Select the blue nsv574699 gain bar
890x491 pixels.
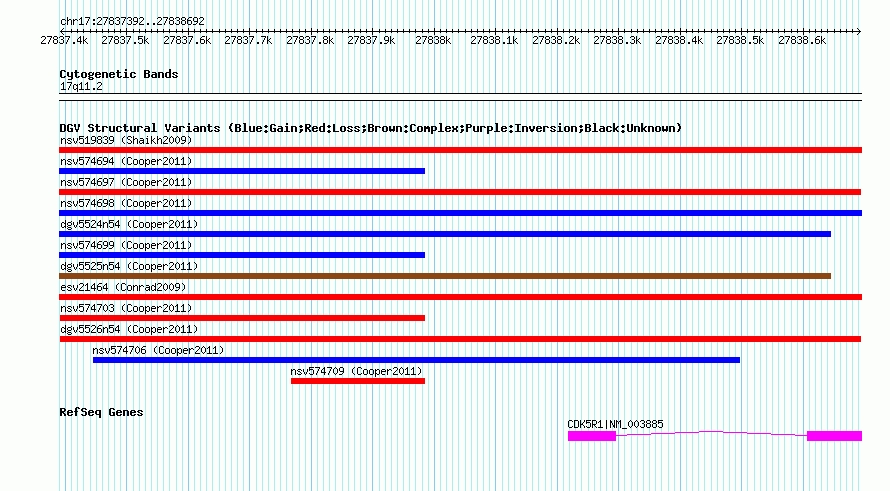(x=242, y=255)
